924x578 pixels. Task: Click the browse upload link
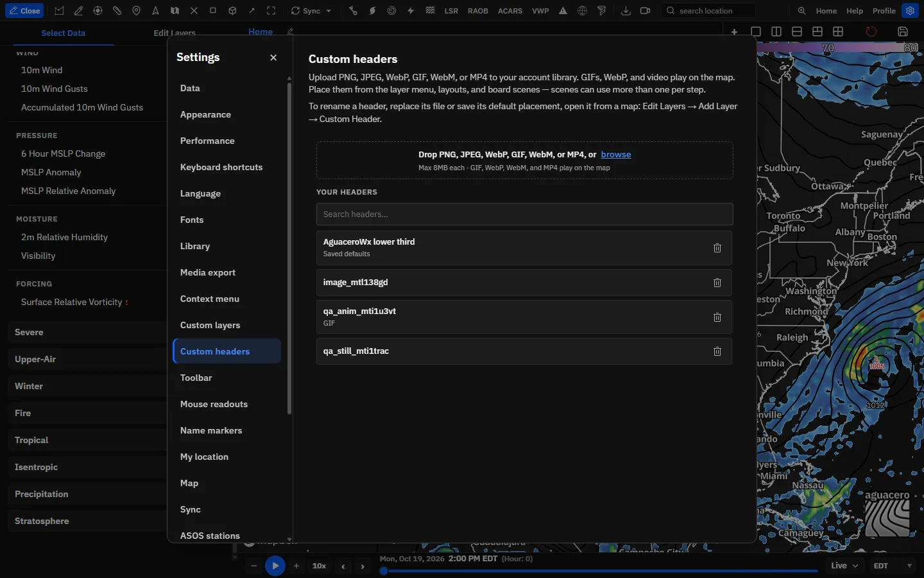pyautogui.click(x=616, y=154)
